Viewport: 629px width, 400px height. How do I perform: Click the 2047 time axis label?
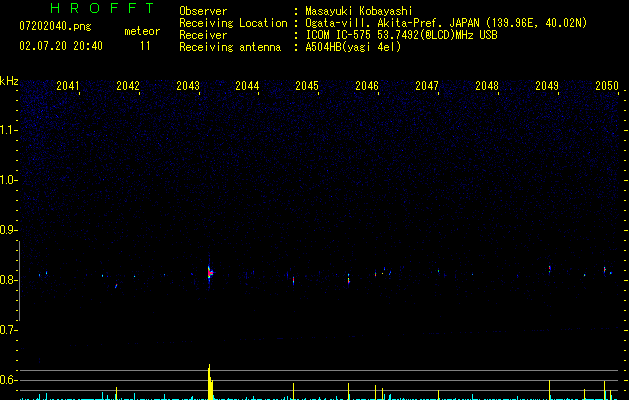(427, 86)
